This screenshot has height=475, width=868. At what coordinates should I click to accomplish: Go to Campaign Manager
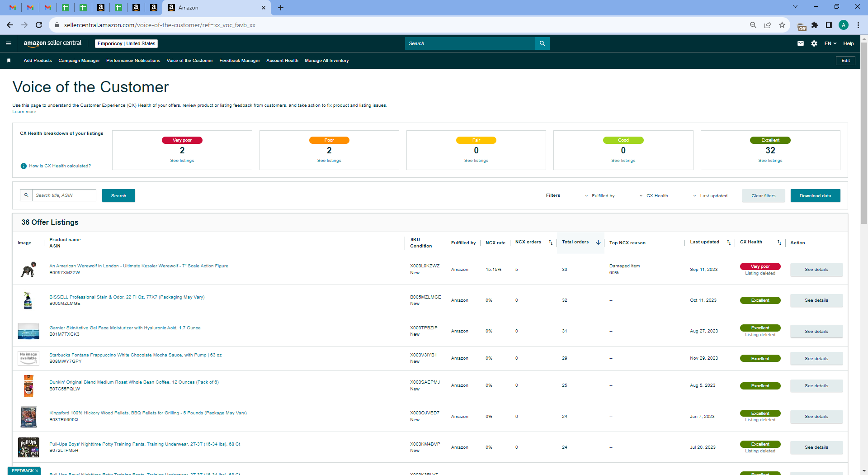coord(79,61)
